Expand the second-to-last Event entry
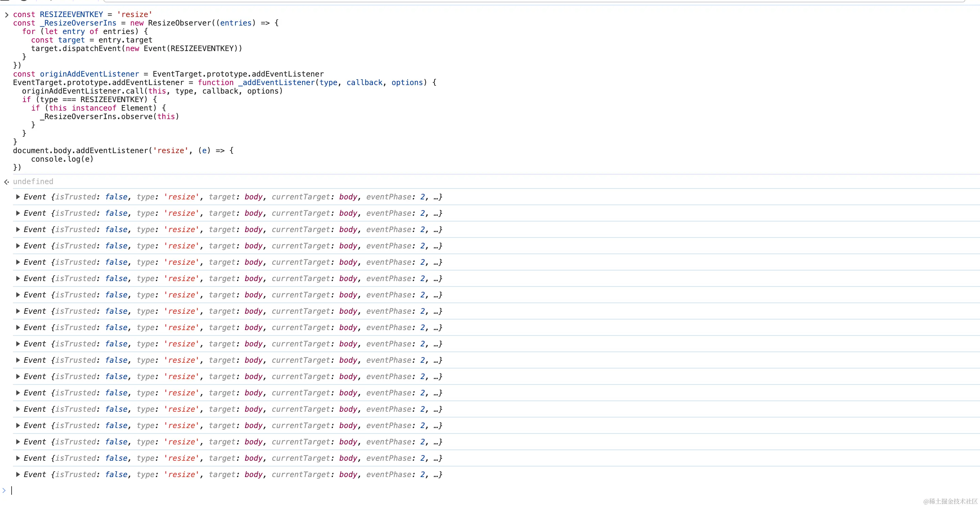Image resolution: width=980 pixels, height=507 pixels. pyautogui.click(x=18, y=458)
